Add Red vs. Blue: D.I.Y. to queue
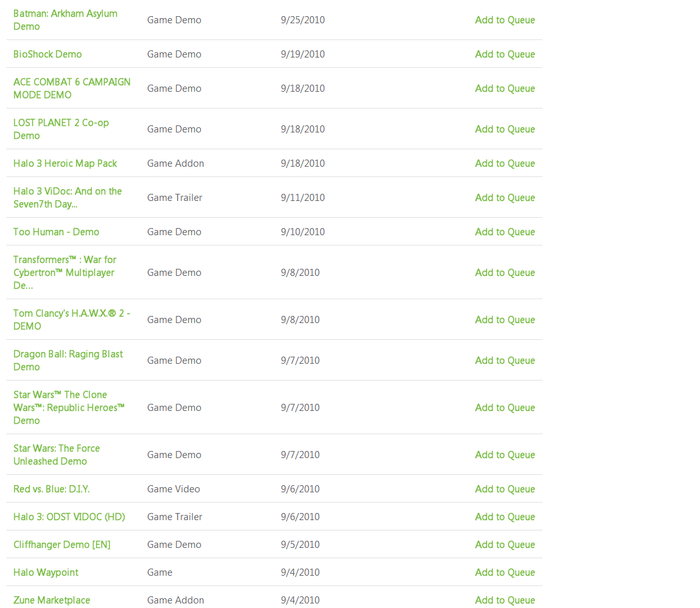Screen dimensions: 700x608 click(504, 489)
